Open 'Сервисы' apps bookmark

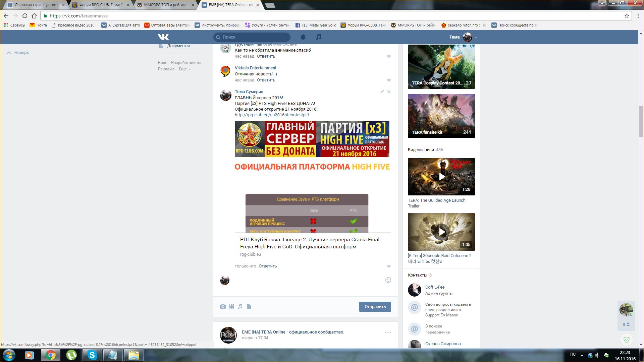[x=14, y=25]
